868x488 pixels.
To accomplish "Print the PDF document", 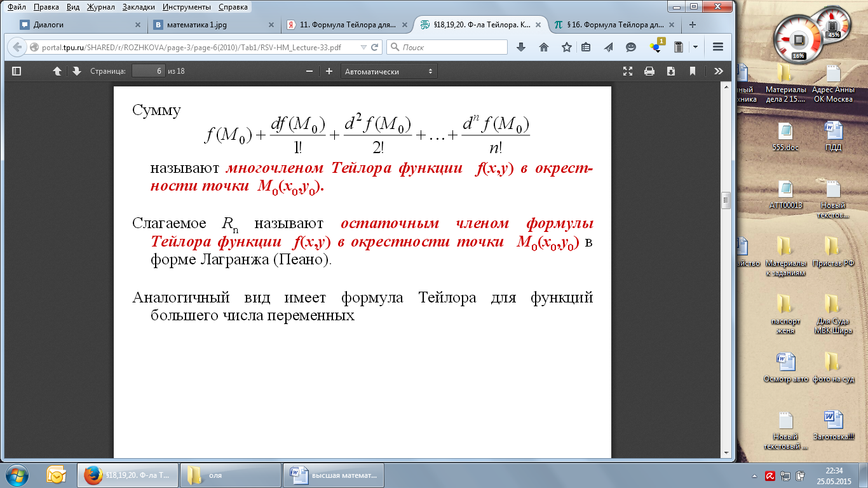I will 649,71.
